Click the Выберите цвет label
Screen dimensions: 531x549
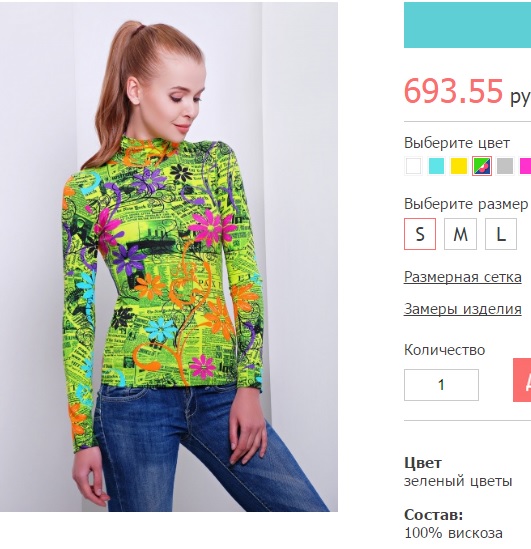point(457,143)
